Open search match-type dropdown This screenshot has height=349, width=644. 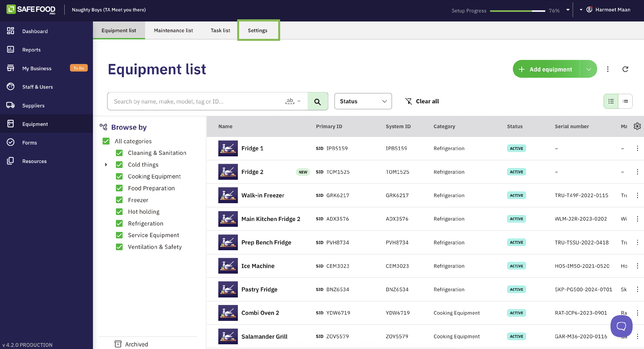coord(293,101)
